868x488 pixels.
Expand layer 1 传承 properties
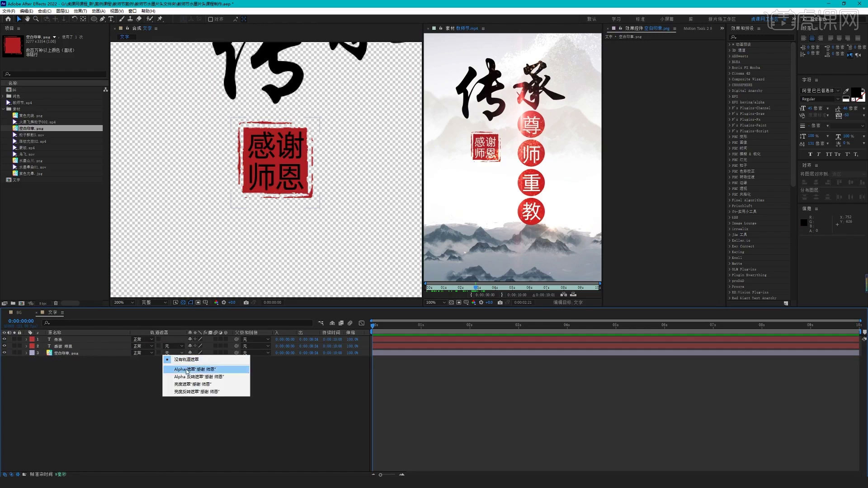(x=26, y=339)
